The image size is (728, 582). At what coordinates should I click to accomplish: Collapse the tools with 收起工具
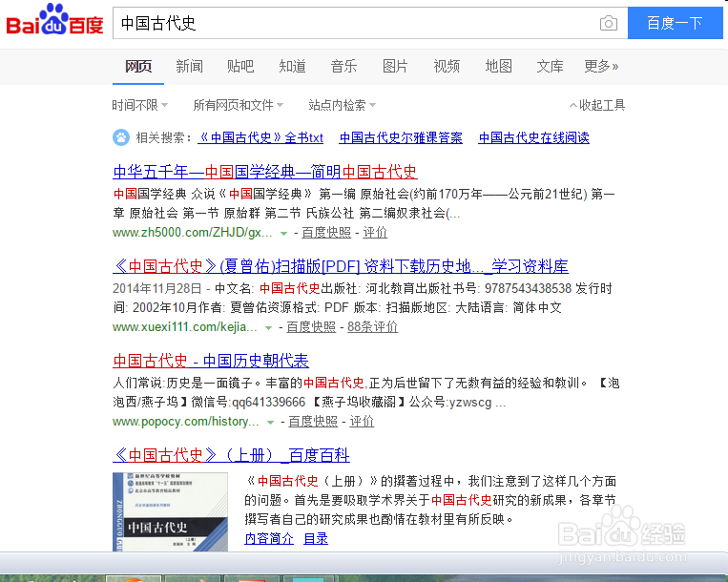point(597,105)
